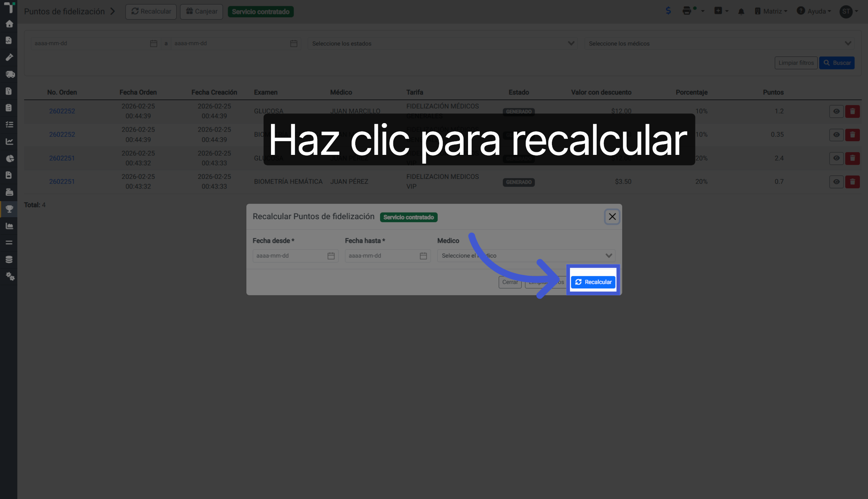
Task: Open the printer dropdown in top bar
Action: [693, 11]
